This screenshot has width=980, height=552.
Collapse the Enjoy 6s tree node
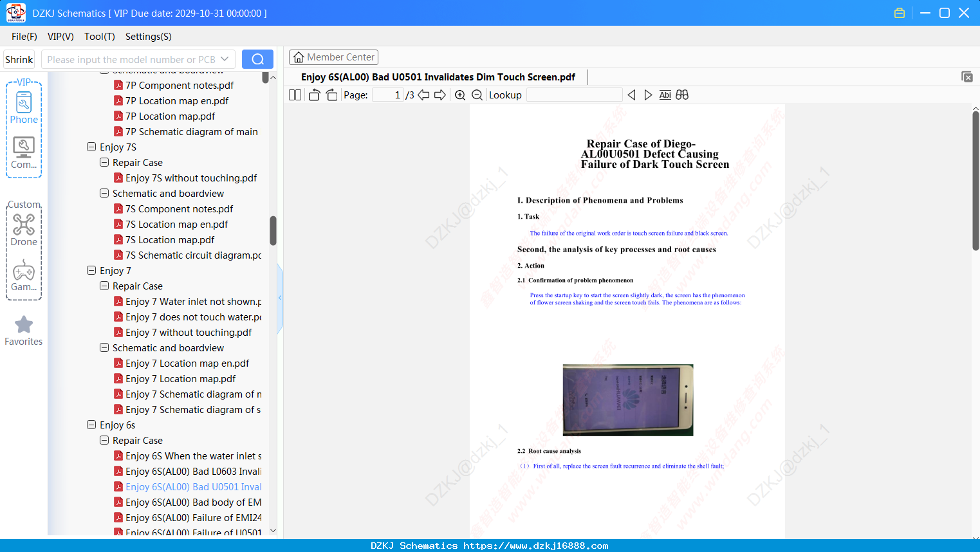click(x=91, y=425)
